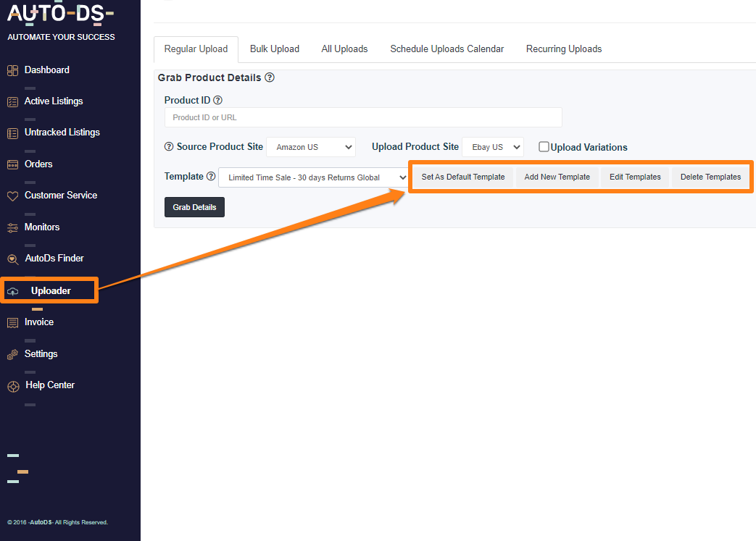Click the Product ID or URL field

click(x=363, y=117)
